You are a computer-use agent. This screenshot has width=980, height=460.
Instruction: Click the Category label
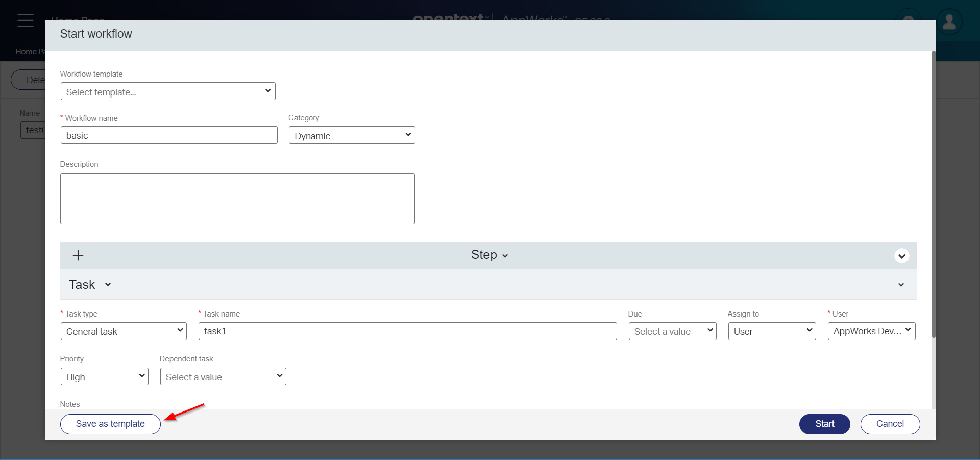(304, 118)
